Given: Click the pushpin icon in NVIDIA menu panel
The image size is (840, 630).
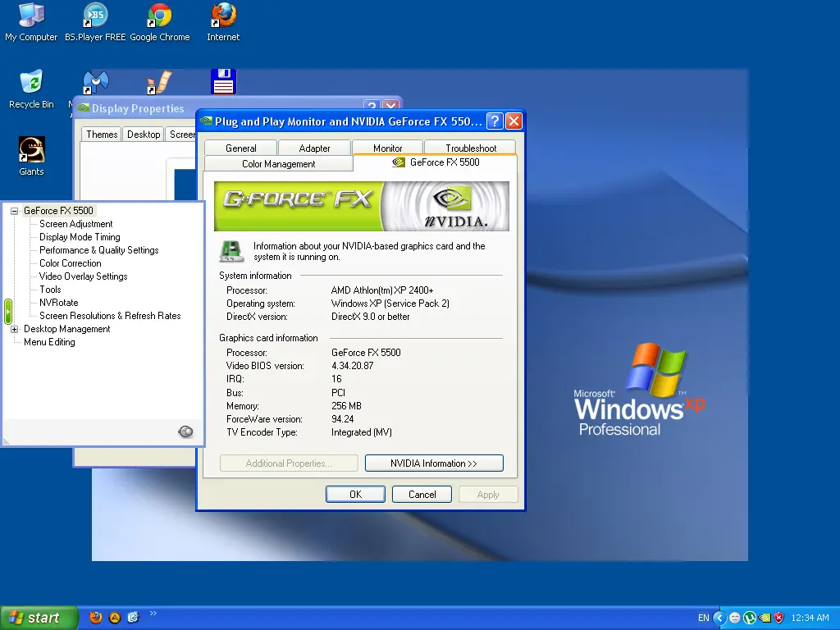Looking at the screenshot, I should [186, 431].
